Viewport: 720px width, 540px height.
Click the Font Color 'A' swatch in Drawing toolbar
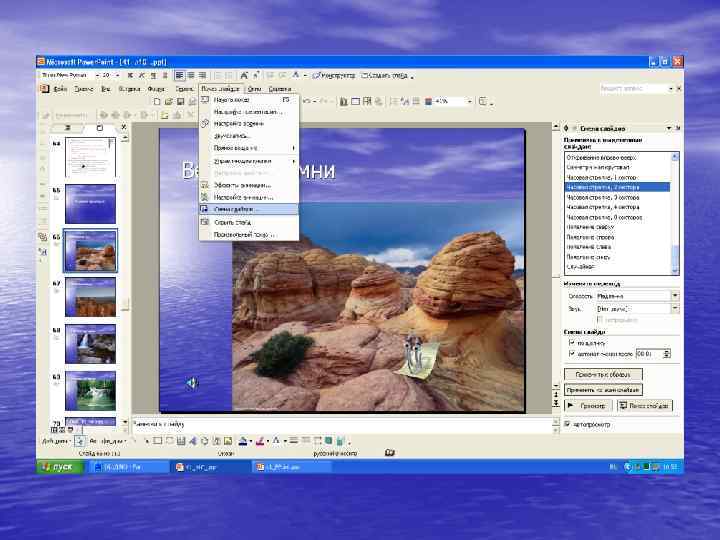pos(276,441)
